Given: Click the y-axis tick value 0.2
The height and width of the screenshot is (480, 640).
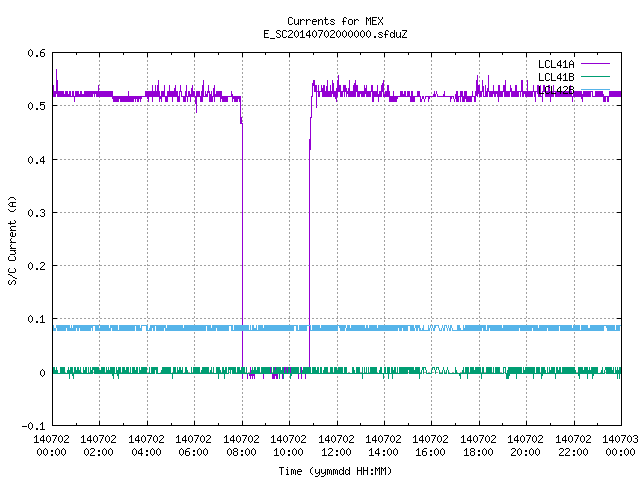Looking at the screenshot, I should 36,266.
